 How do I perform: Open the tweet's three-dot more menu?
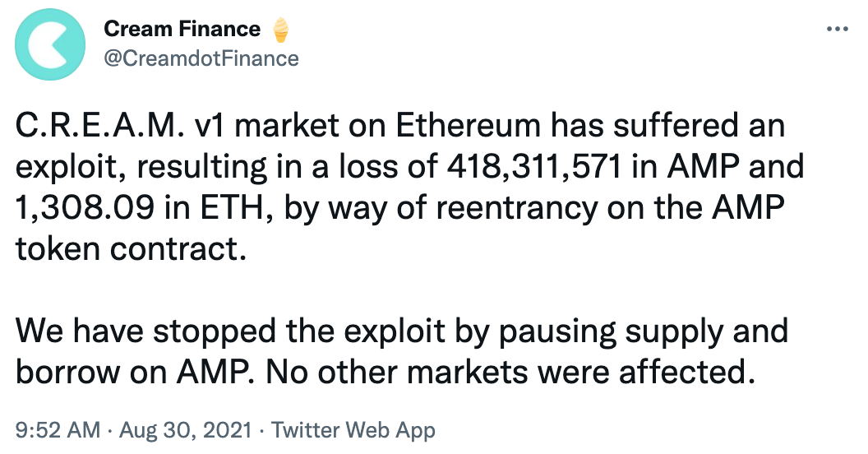click(836, 29)
